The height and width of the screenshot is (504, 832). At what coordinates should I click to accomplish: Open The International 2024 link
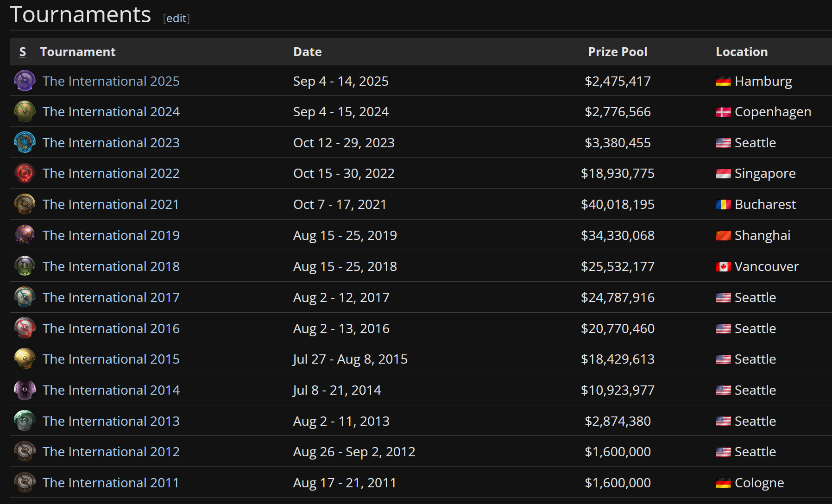(111, 112)
